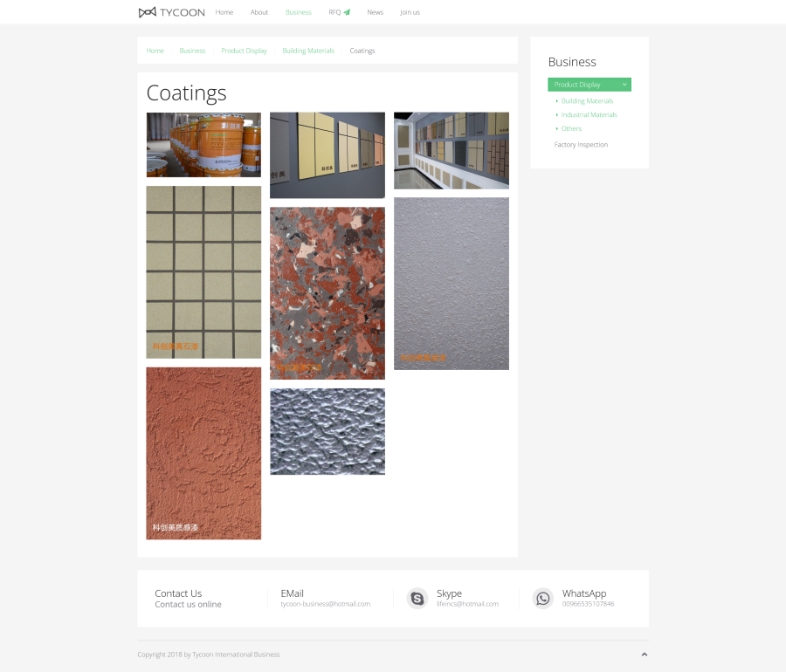Screen dimensions: 786x672
Task: Click the RFQ paper plane icon
Action: 347,12
